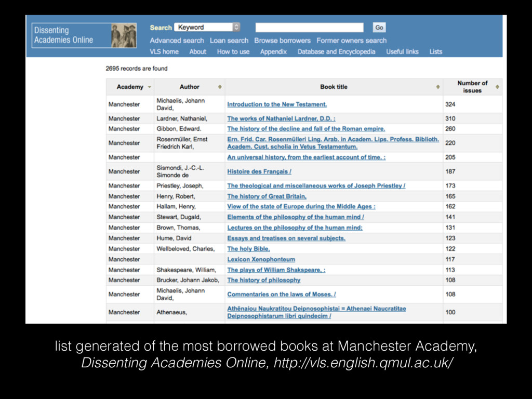Open works of Joseph Priestley link
This screenshot has width=532, height=399.
click(316, 186)
